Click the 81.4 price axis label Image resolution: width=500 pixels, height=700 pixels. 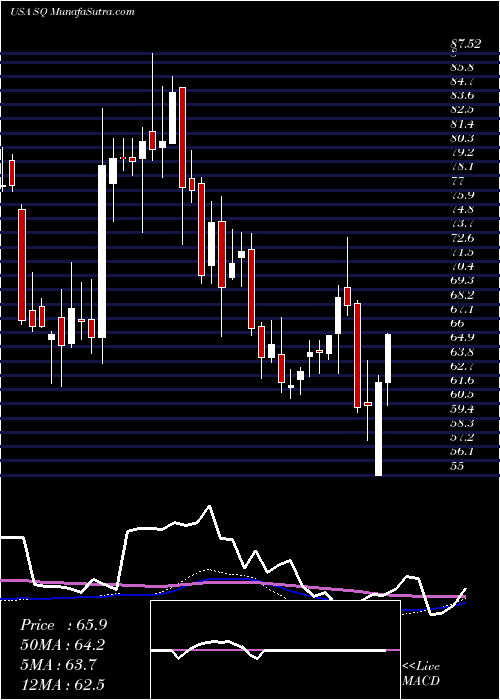[463, 124]
